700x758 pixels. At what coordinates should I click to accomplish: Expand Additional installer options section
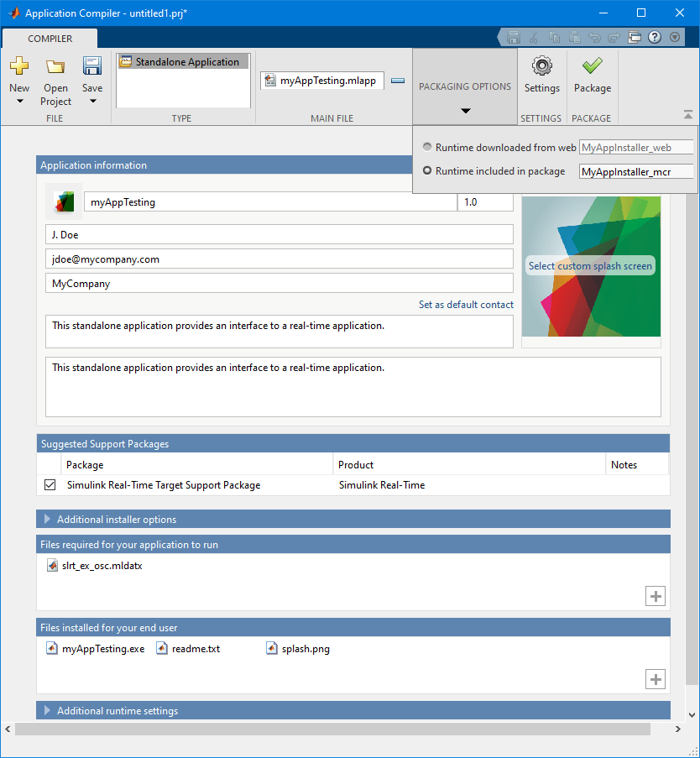pos(48,520)
